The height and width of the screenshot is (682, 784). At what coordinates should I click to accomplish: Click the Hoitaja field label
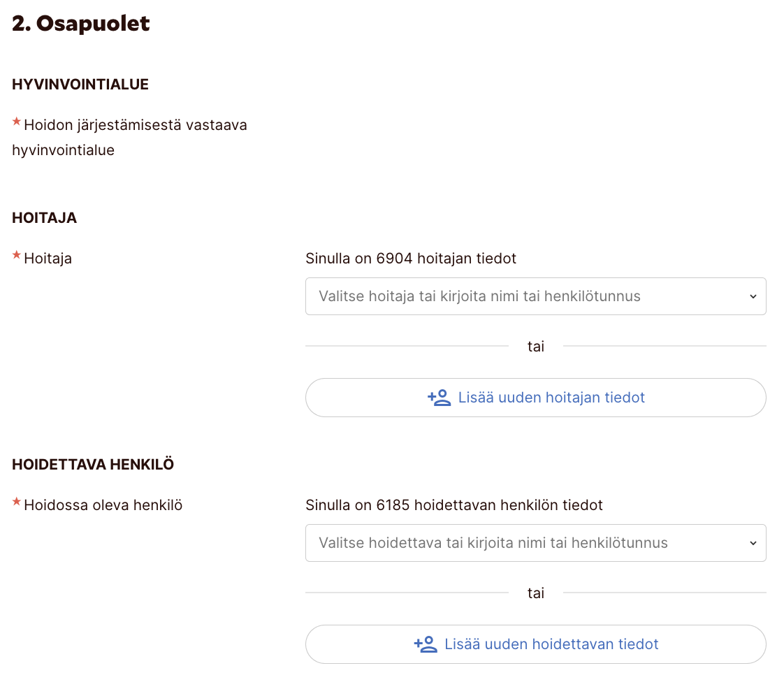click(x=48, y=259)
